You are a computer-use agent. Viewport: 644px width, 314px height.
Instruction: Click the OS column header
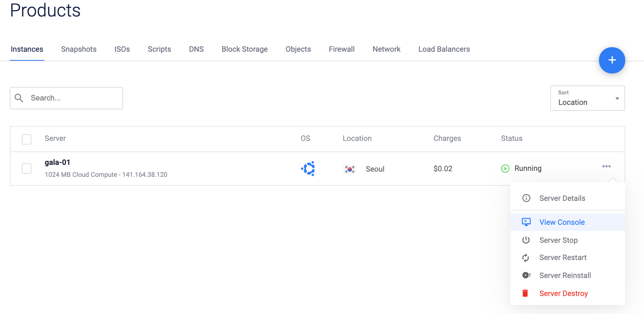pos(305,138)
